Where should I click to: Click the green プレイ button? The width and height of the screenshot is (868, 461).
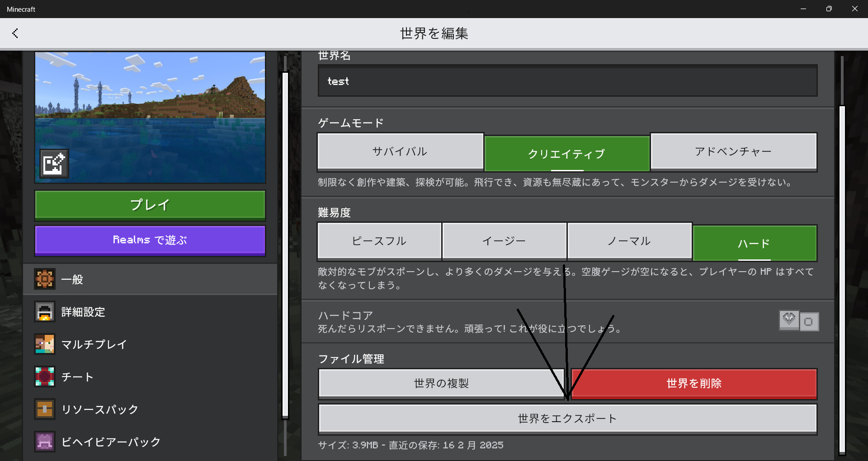[150, 205]
